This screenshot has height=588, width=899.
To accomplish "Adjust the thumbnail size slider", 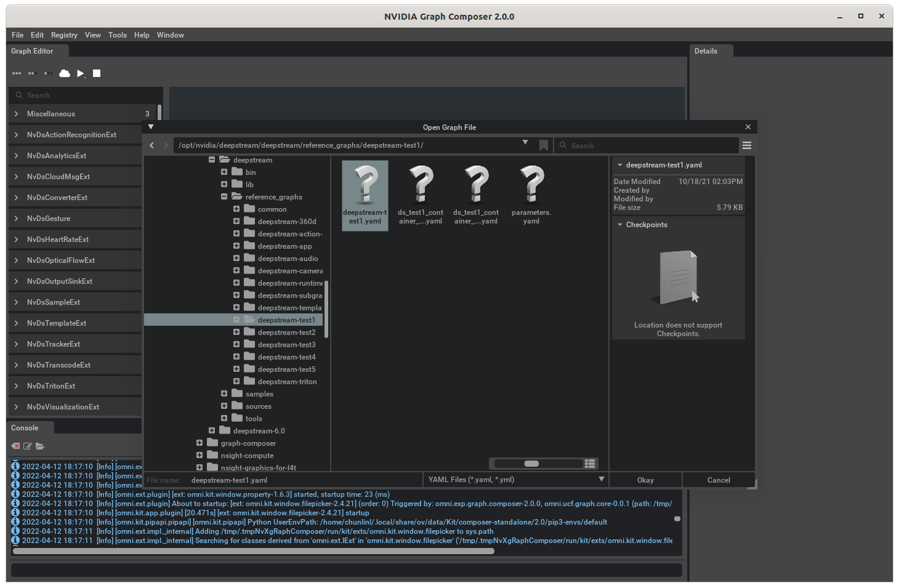I will (x=532, y=463).
